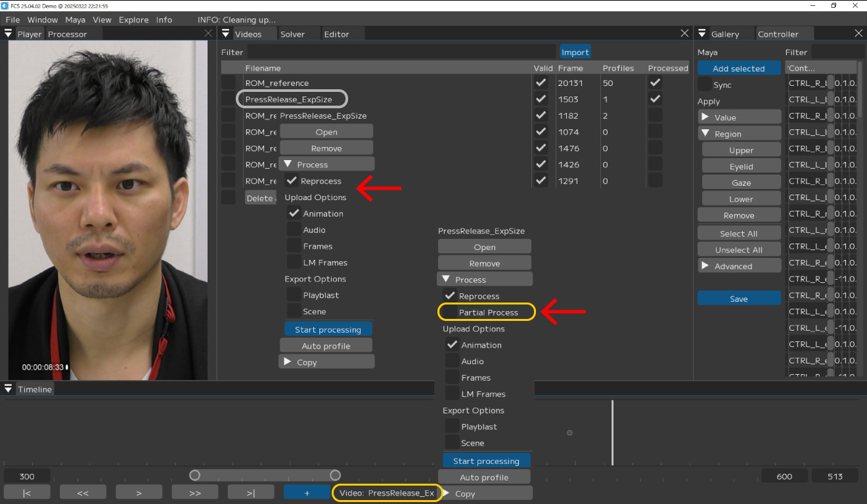Screen dimensions: 867x504
Task: Click the blue plus button in timeline
Action: coord(307,493)
